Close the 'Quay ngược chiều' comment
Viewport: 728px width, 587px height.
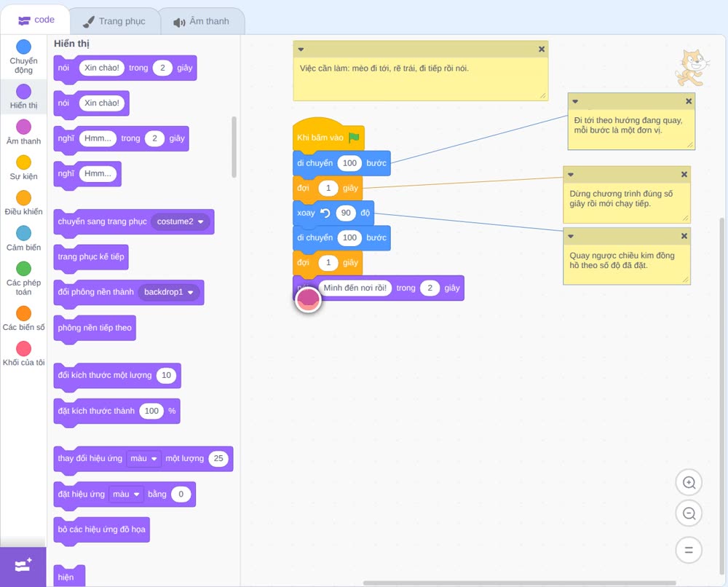(x=684, y=236)
